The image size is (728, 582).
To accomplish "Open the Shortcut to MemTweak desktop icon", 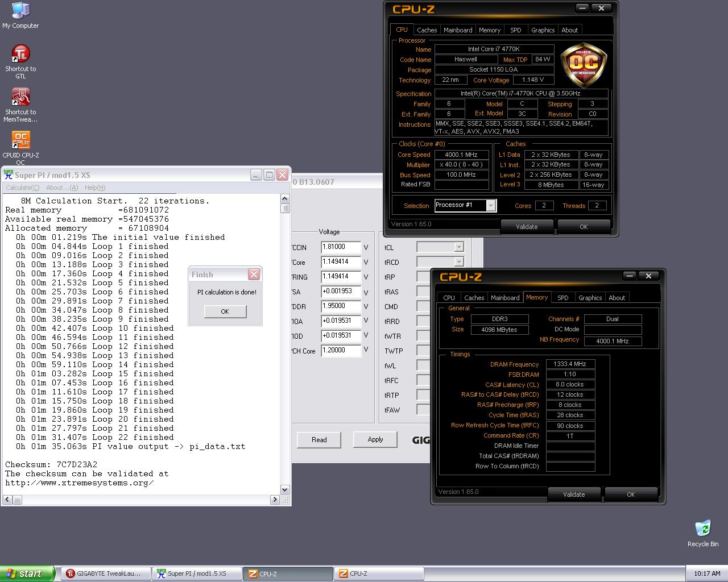I will (20, 105).
